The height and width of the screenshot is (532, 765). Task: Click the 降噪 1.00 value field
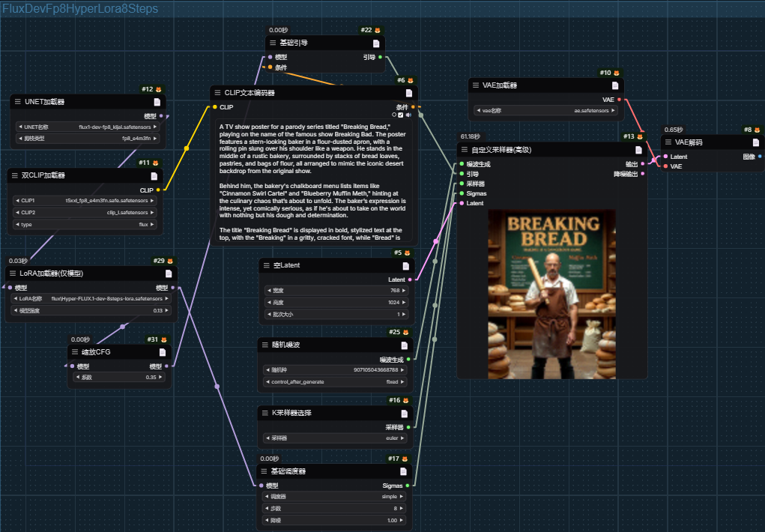[x=335, y=520]
